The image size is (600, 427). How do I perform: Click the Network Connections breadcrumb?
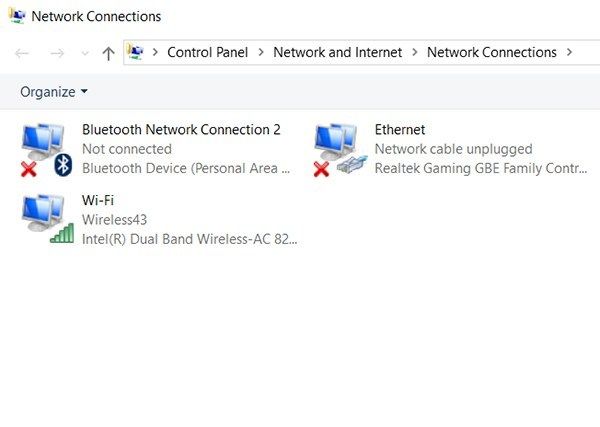(491, 52)
